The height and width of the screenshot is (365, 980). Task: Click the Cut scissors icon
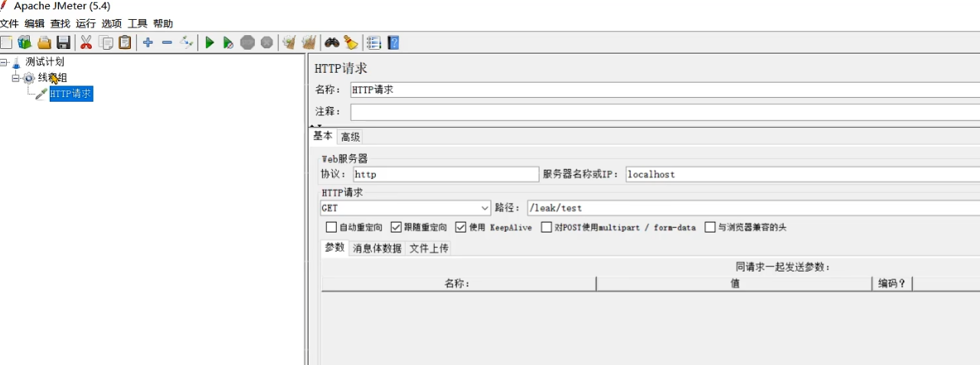[86, 43]
